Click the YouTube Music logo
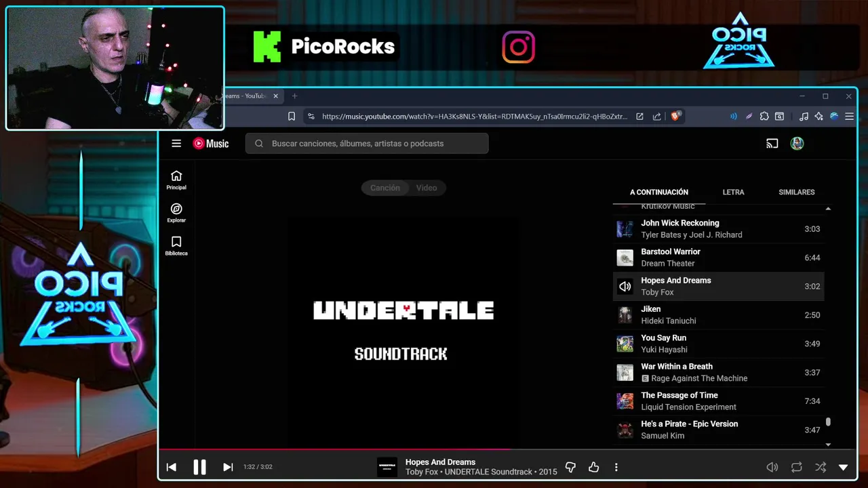Screen dimensions: 868x488 tap(211, 144)
